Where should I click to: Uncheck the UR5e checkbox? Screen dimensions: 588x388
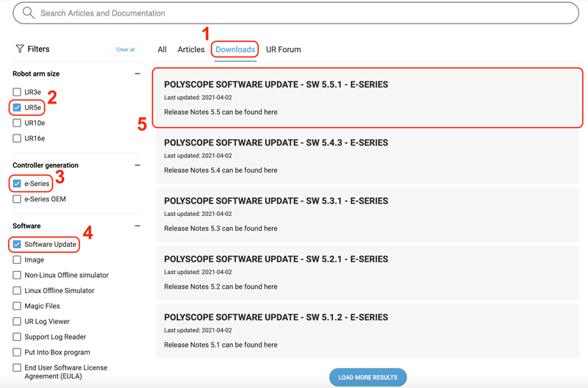coord(17,107)
